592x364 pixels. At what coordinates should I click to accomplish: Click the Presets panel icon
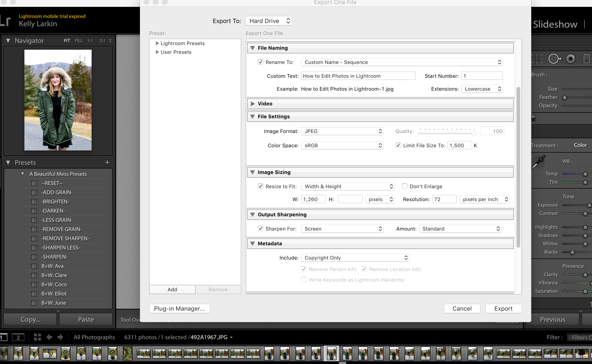click(x=9, y=162)
